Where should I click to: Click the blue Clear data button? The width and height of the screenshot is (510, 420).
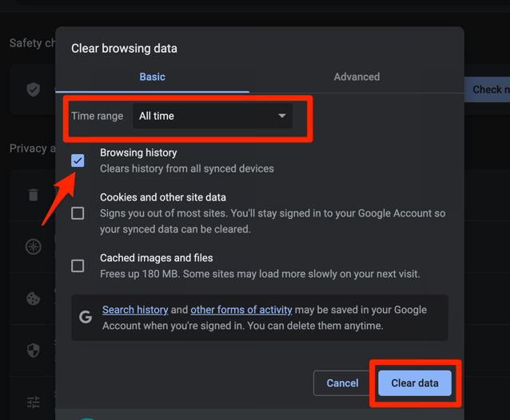(414, 383)
